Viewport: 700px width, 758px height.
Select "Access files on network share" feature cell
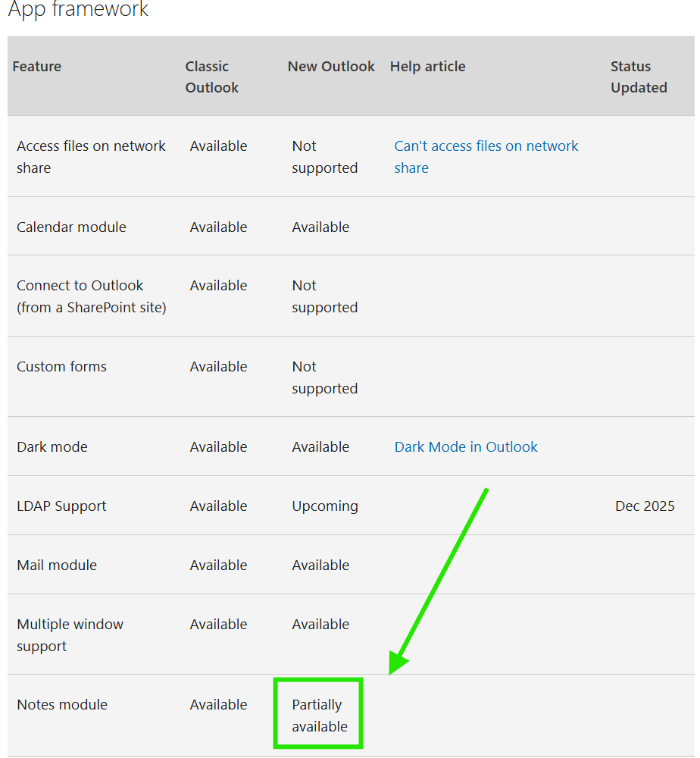(x=91, y=157)
